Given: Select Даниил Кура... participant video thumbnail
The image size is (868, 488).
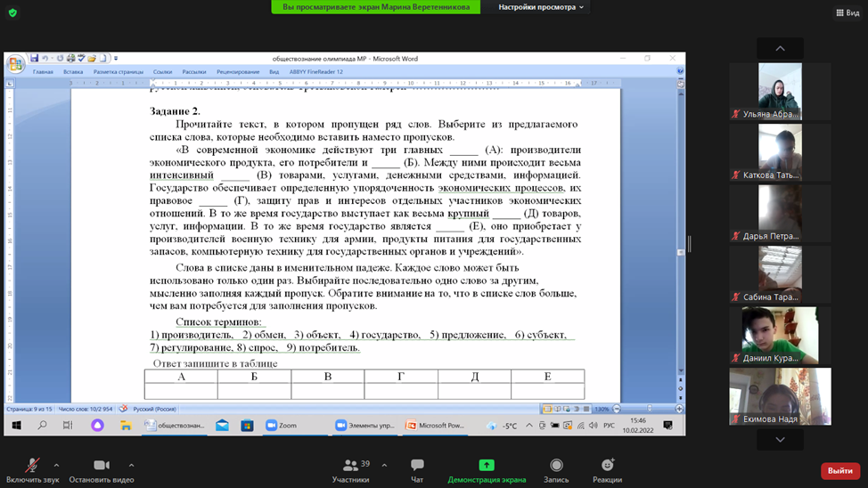Looking at the screenshot, I should click(x=780, y=335).
